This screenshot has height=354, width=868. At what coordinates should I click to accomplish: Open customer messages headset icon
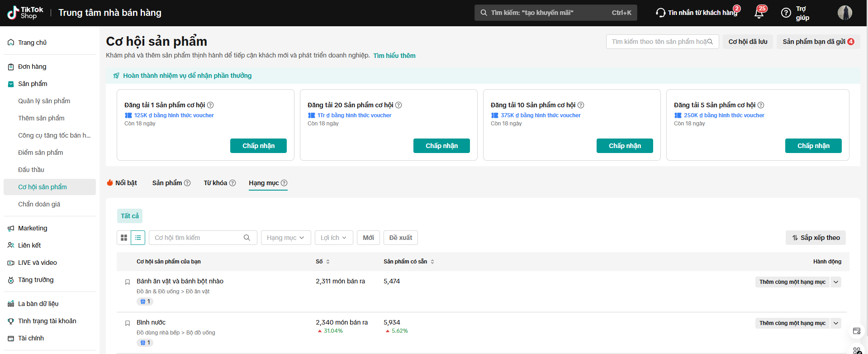tap(660, 13)
